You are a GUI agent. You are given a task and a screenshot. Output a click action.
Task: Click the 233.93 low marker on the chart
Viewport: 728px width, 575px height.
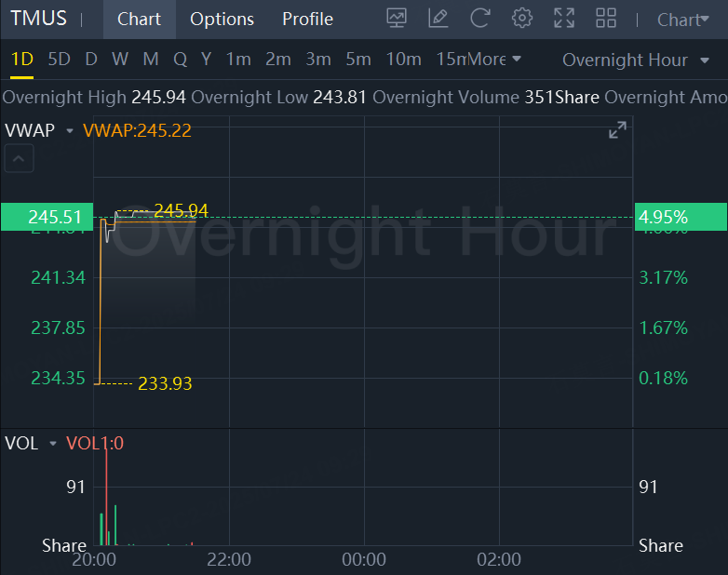pyautogui.click(x=165, y=383)
